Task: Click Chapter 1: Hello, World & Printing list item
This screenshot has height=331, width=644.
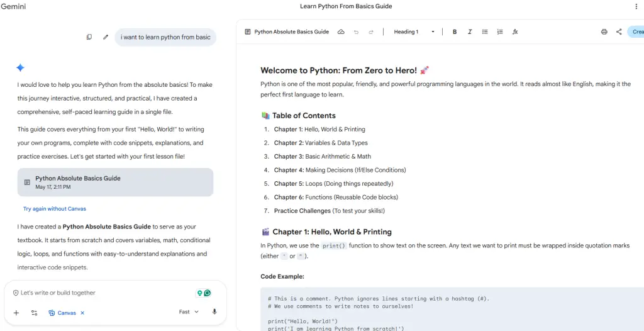Action: (319, 129)
